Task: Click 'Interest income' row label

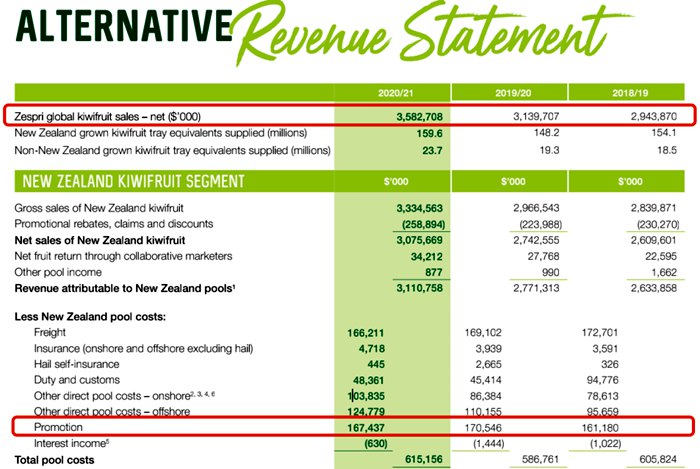Action: coord(71,443)
